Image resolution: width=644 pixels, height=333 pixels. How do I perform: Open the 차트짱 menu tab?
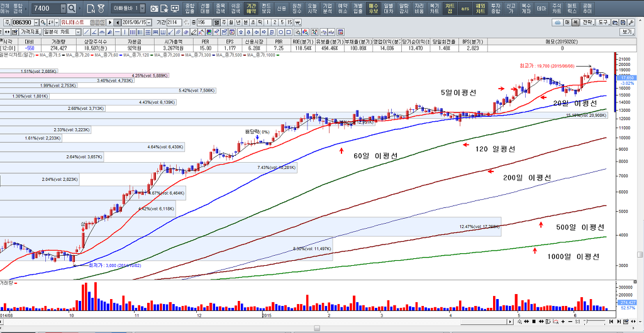[450, 8]
